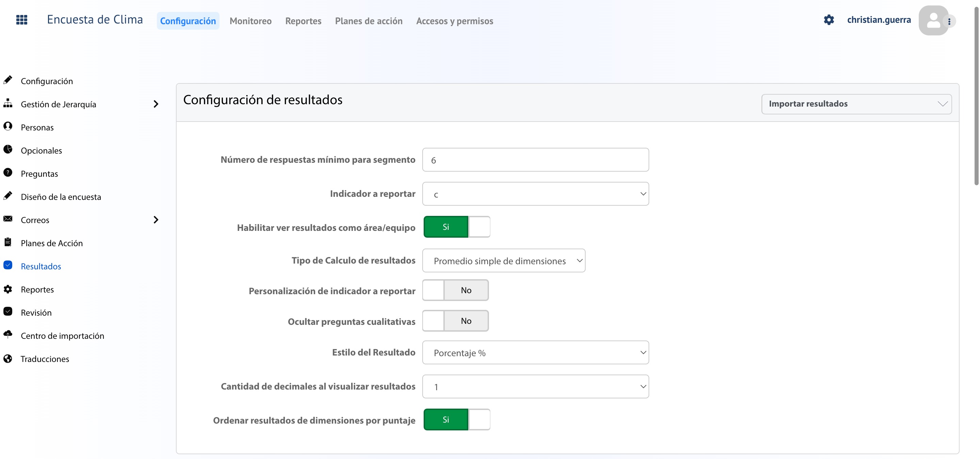Open the Estilo del Resultado dropdown

[x=535, y=352]
